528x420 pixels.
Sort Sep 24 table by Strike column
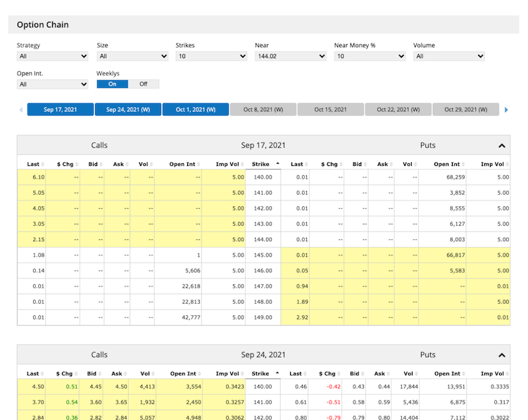[263, 374]
